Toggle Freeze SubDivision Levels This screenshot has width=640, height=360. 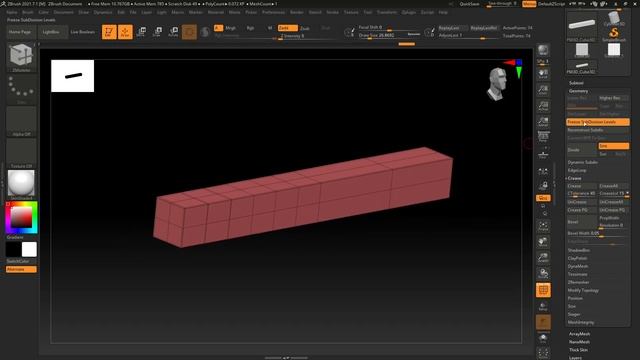598,122
